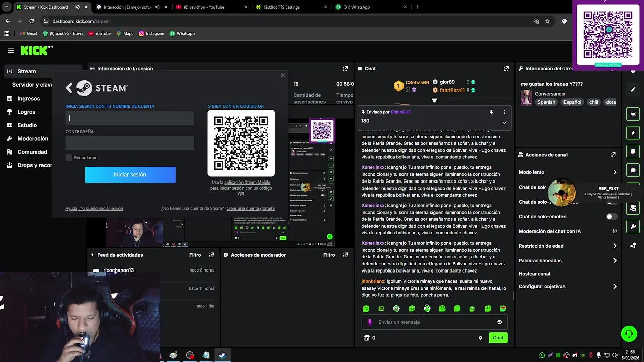This screenshot has width=644, height=362.
Task: Pop out the Chat panel
Action: click(x=506, y=69)
